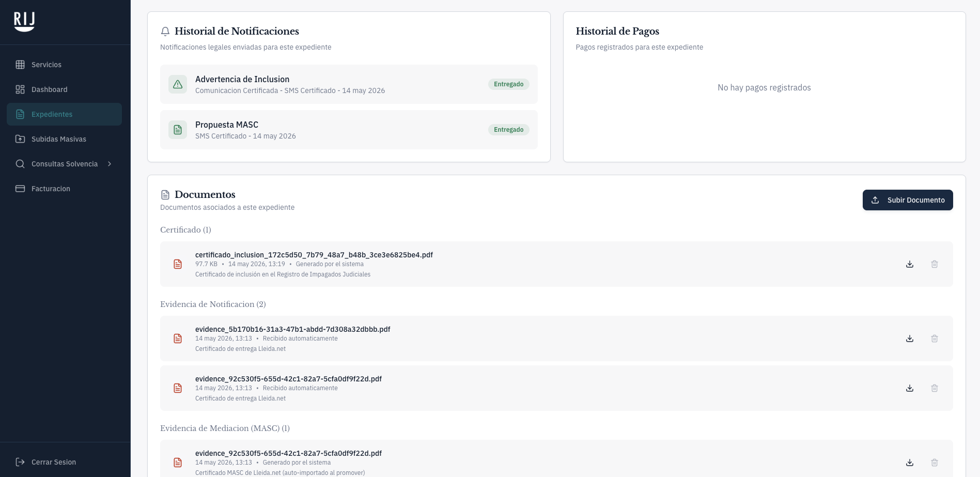This screenshot has height=477, width=980.
Task: Click the Documentos section heading
Action: [205, 195]
